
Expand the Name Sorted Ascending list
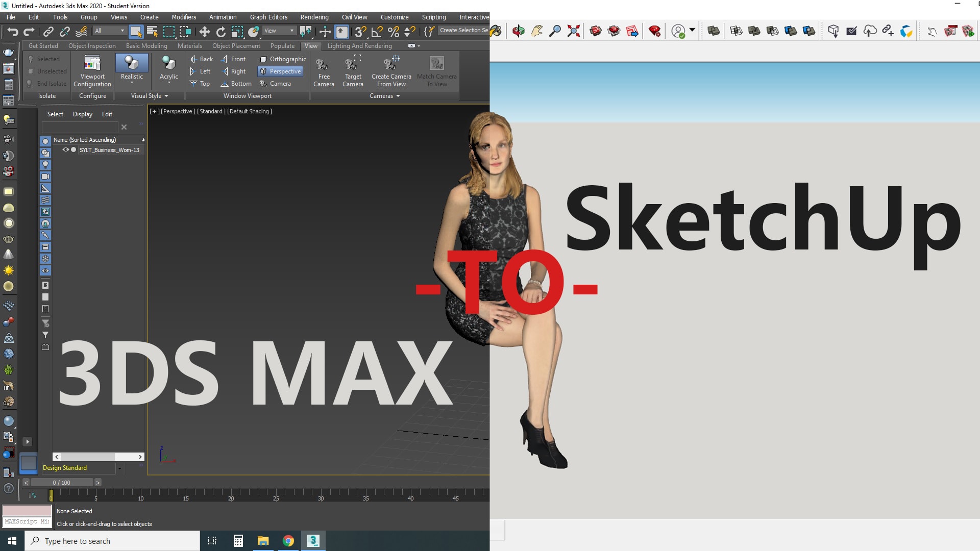(143, 140)
